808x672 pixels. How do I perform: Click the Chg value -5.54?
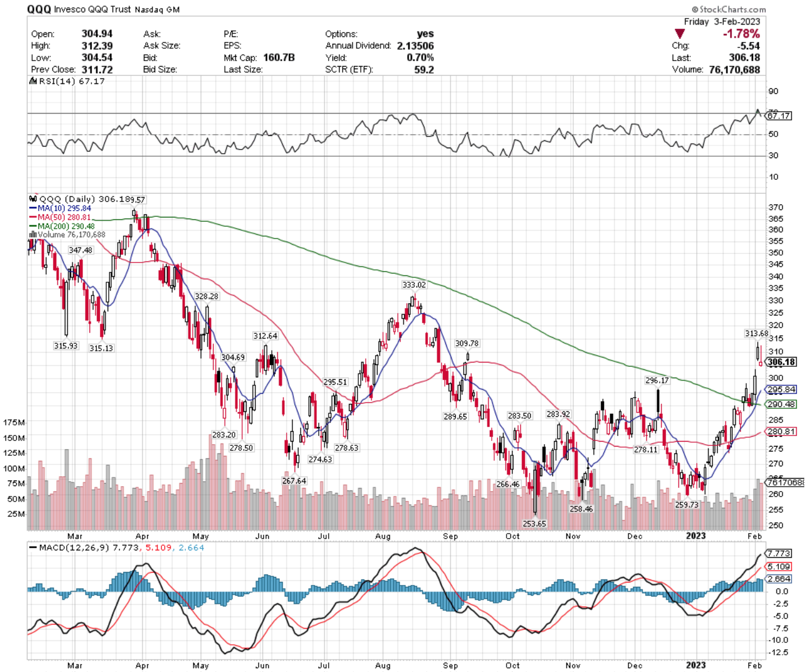pyautogui.click(x=749, y=46)
